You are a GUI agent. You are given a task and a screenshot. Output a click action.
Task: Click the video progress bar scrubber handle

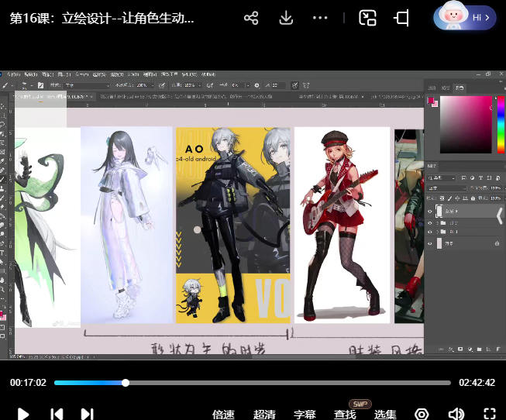click(126, 383)
